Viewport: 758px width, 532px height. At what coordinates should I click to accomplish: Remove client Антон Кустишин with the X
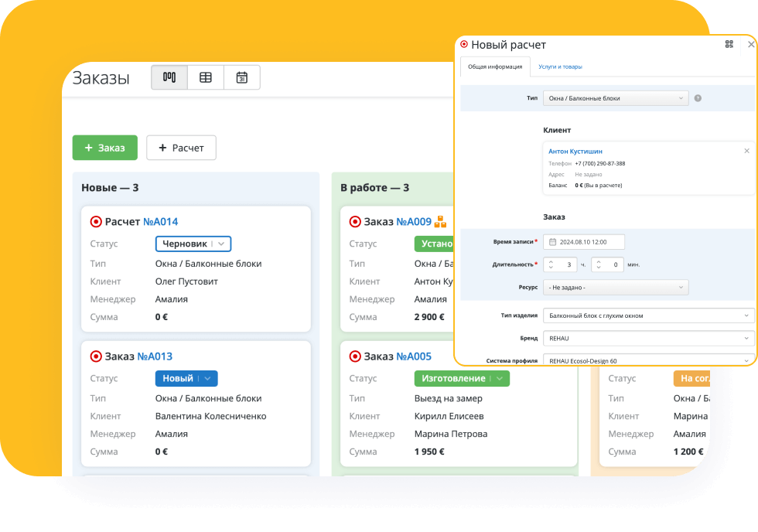(x=746, y=151)
